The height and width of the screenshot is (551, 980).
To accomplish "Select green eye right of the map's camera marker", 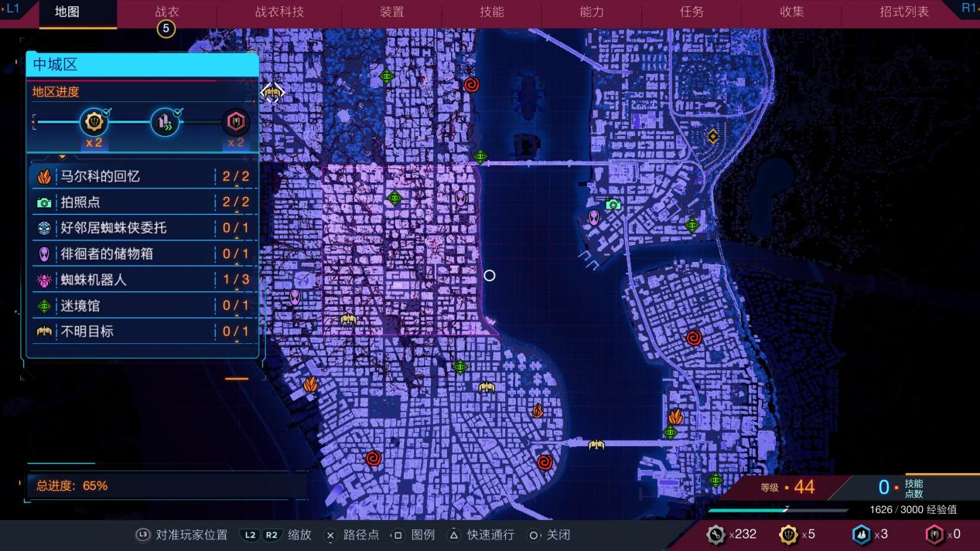I will pos(692,225).
